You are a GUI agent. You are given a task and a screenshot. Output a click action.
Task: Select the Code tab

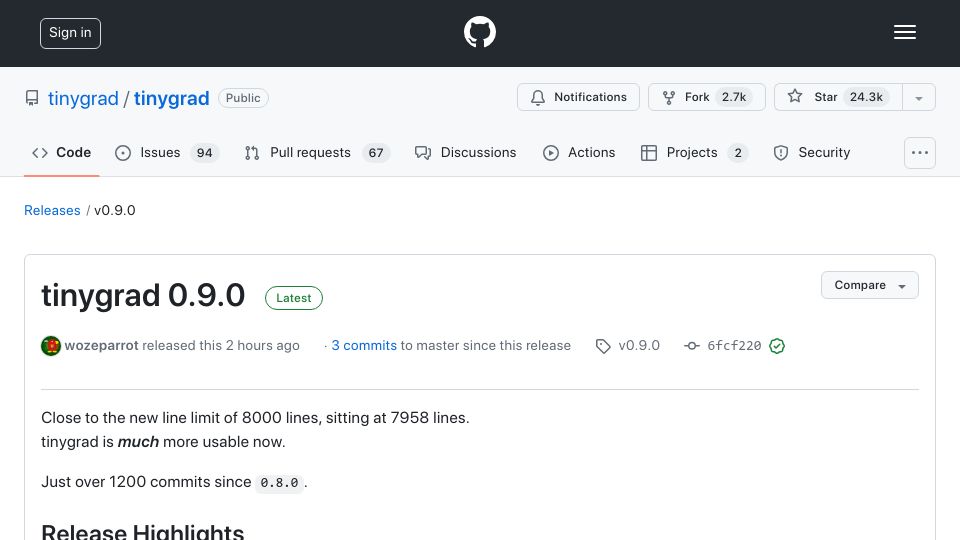[x=61, y=152]
